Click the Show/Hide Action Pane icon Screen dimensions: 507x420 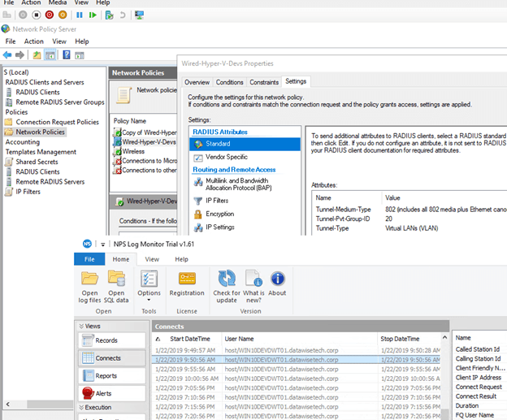(80, 55)
